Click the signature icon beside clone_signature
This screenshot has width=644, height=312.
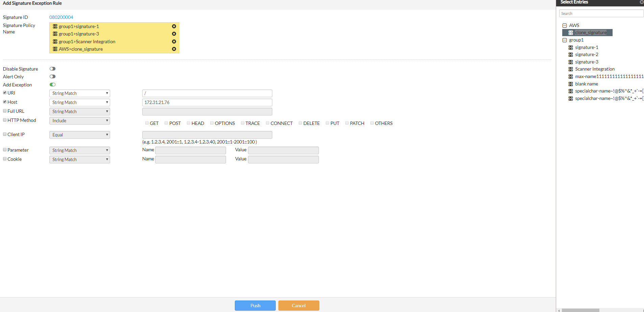(x=570, y=32)
